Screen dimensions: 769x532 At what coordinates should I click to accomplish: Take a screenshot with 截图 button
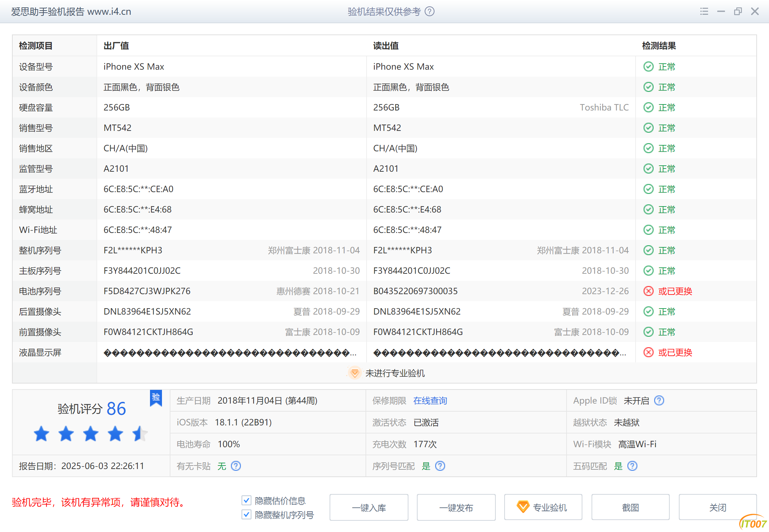(x=631, y=507)
